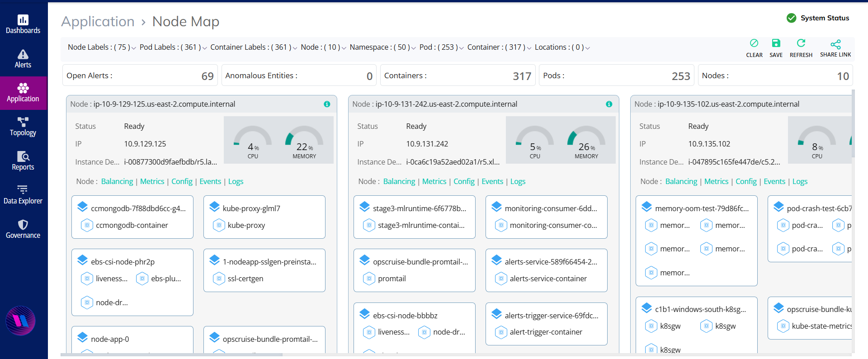The width and height of the screenshot is (868, 359).
Task: Open Config for node ip-10-9-129-125
Action: (x=182, y=181)
